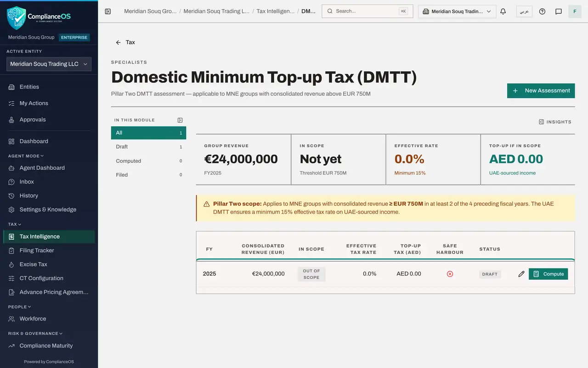
Task: Click the Tax Intelligence breadcrumb
Action: (276, 11)
